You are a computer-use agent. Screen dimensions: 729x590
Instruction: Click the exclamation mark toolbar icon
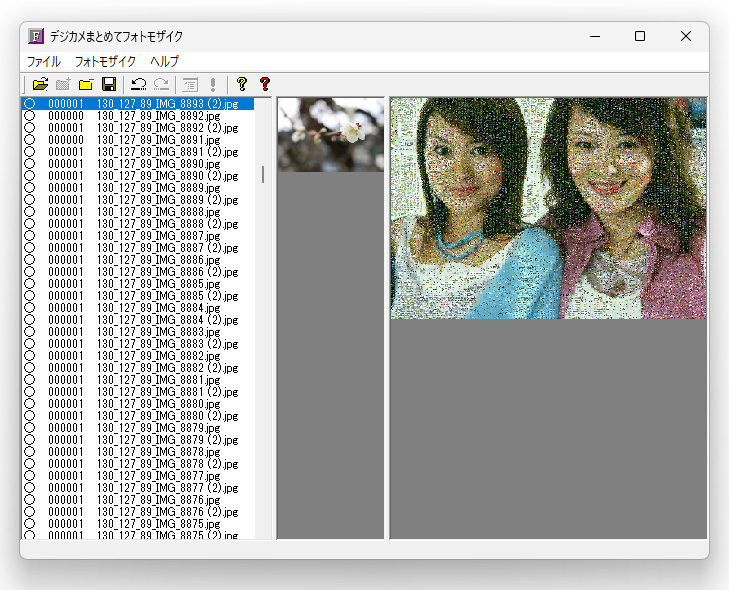[213, 84]
